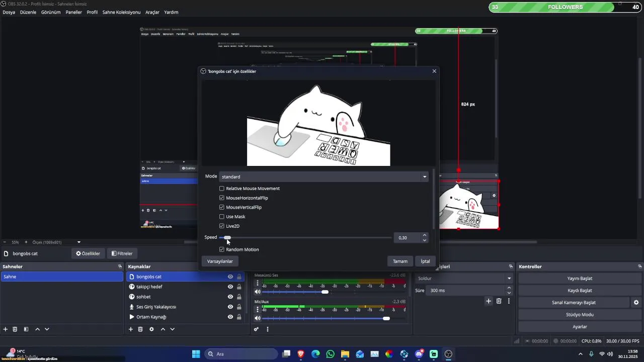Enable Relative Mouse Movement checkbox

point(222,189)
